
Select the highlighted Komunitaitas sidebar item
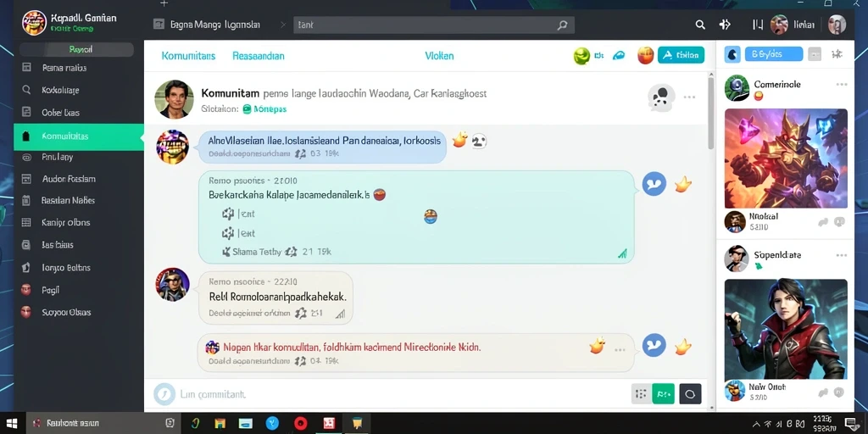pyautogui.click(x=79, y=136)
